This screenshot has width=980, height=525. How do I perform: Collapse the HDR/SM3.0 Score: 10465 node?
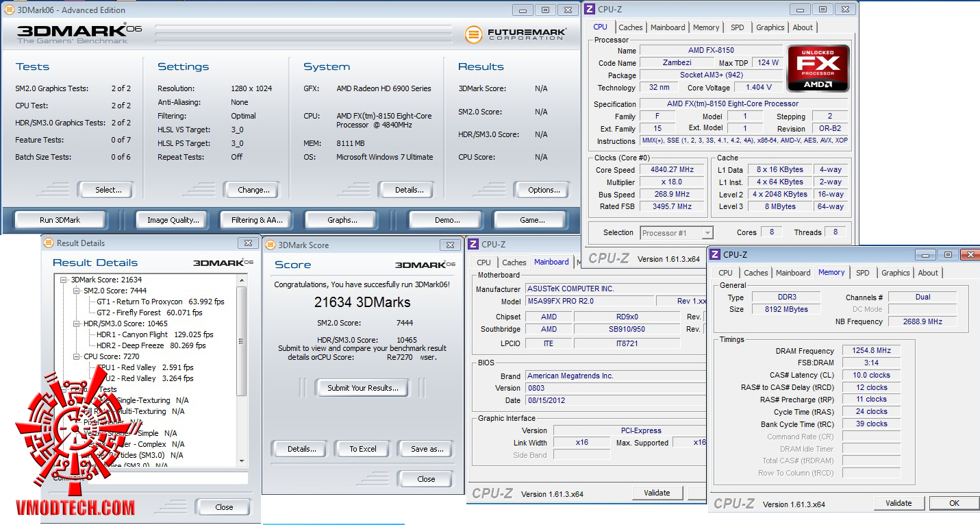click(x=77, y=323)
